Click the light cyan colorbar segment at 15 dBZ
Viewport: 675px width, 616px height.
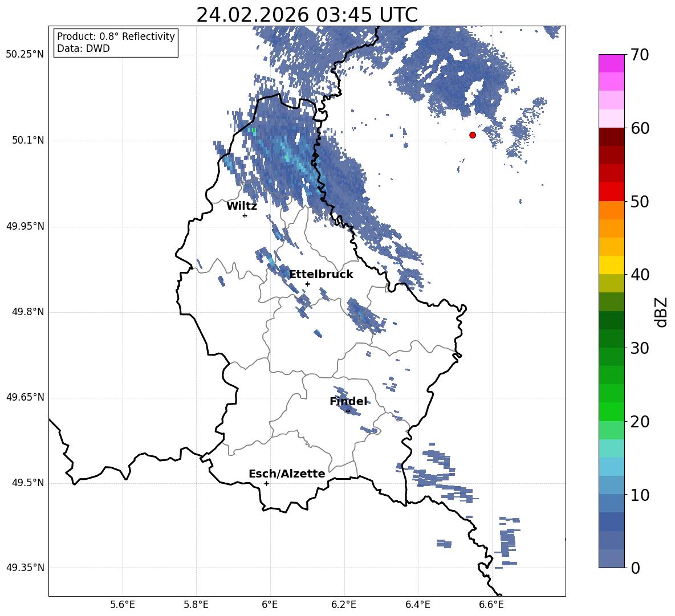pyautogui.click(x=611, y=448)
